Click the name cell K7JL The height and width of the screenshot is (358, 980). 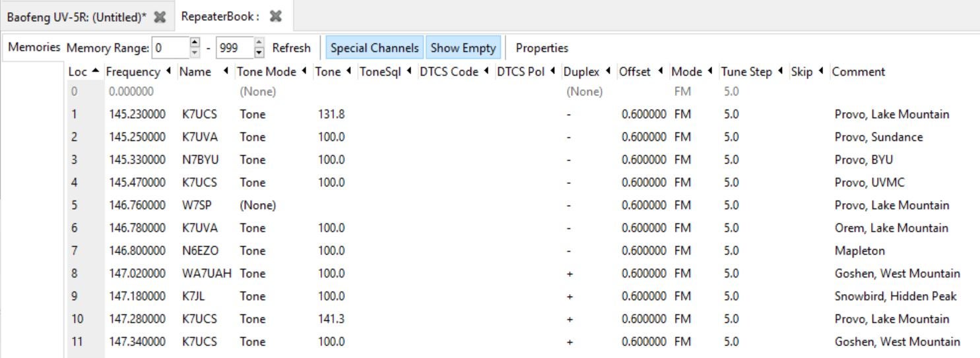tap(193, 296)
